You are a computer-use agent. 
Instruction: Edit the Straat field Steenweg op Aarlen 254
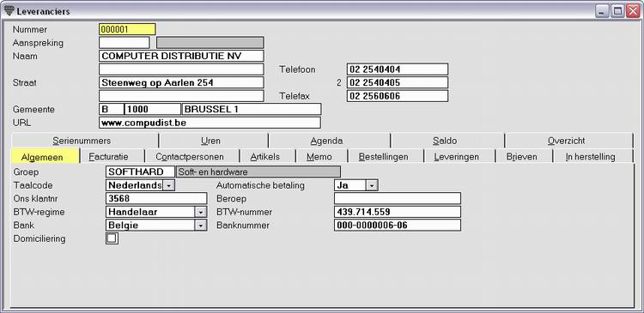[181, 82]
